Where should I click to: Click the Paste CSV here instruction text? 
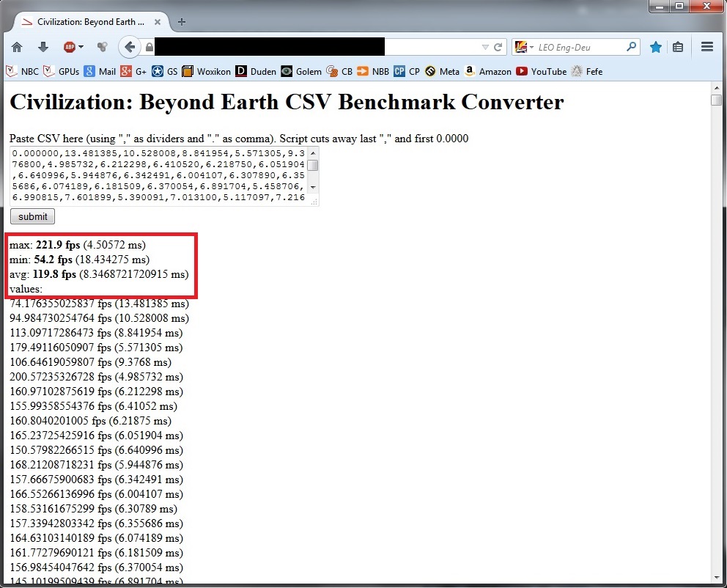coord(239,139)
